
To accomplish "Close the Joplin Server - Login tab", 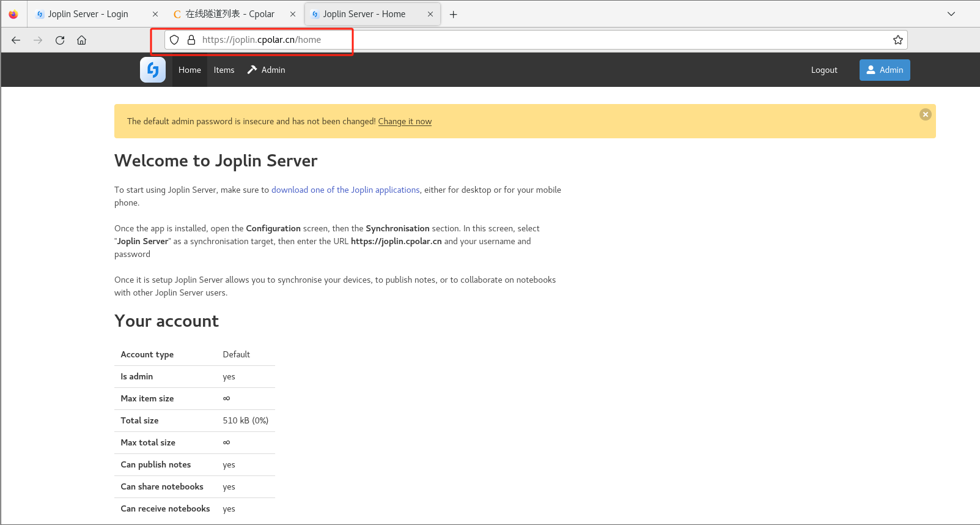I will [155, 14].
